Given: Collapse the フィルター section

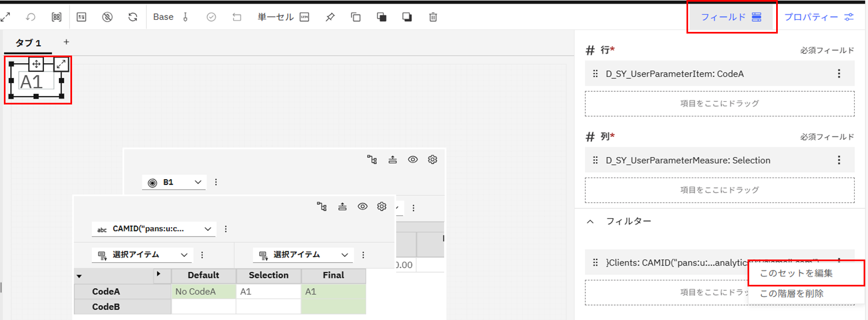Looking at the screenshot, I should click(x=590, y=221).
